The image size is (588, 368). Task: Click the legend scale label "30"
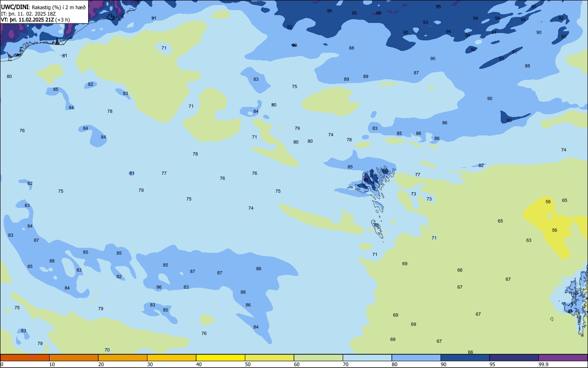coord(150,364)
